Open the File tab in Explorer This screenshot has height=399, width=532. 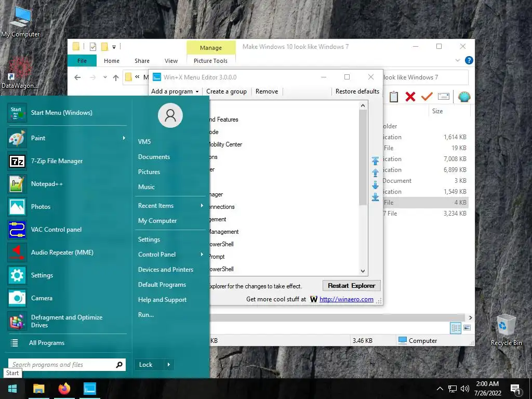point(82,61)
